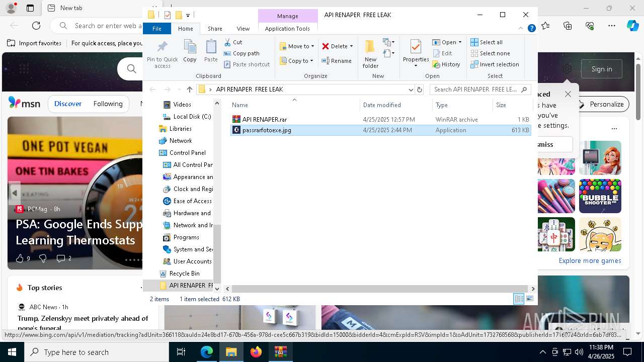Reload page in Edge browser

pos(36,25)
